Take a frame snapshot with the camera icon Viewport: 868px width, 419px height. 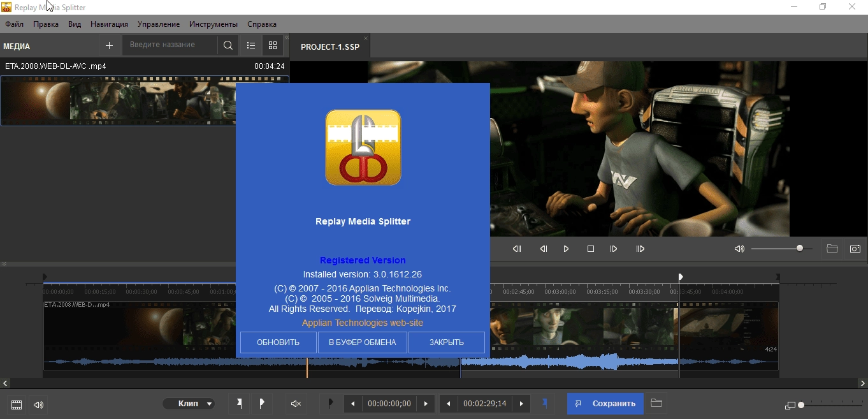tap(855, 249)
